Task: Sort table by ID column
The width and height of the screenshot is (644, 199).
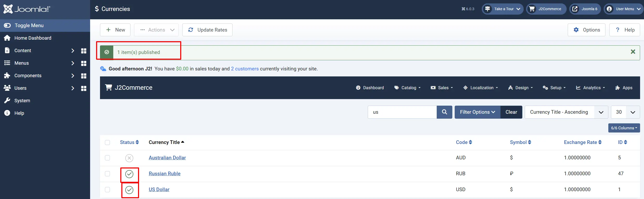Action: click(x=623, y=142)
